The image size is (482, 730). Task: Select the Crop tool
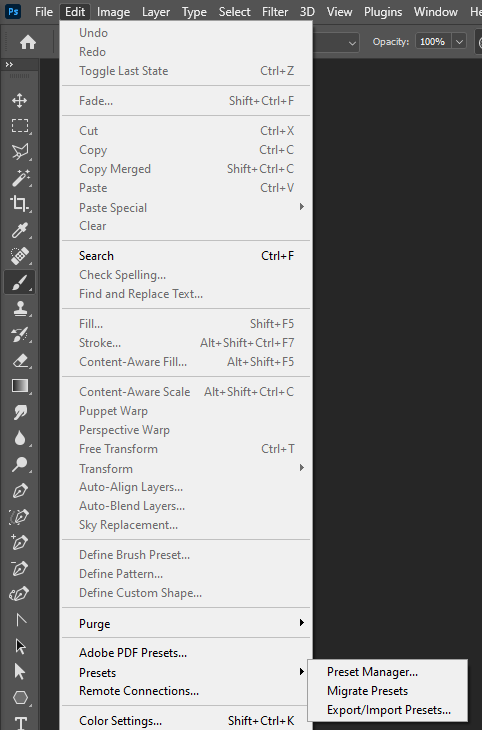[20, 204]
